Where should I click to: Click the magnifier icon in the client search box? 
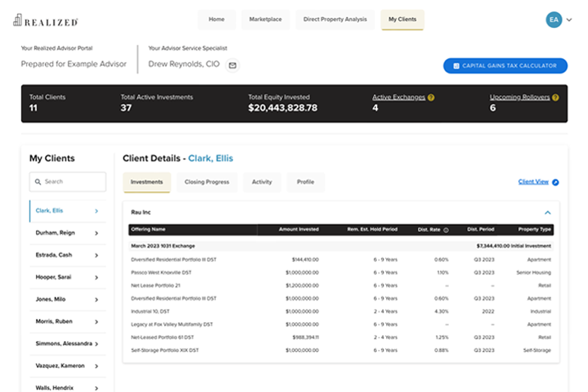37,182
